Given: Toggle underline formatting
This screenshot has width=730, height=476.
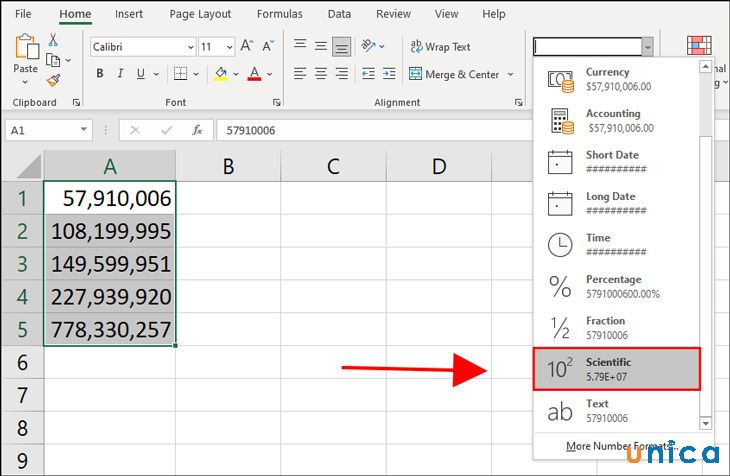Looking at the screenshot, I should [141, 74].
